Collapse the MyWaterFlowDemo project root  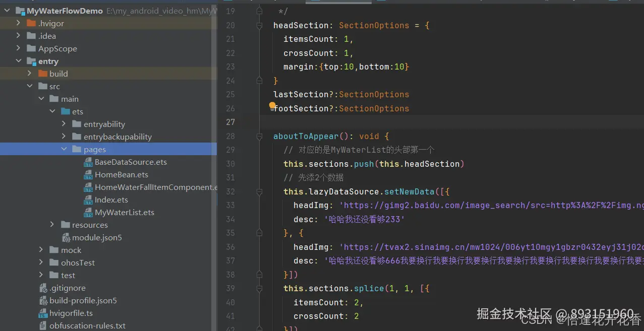click(7, 11)
